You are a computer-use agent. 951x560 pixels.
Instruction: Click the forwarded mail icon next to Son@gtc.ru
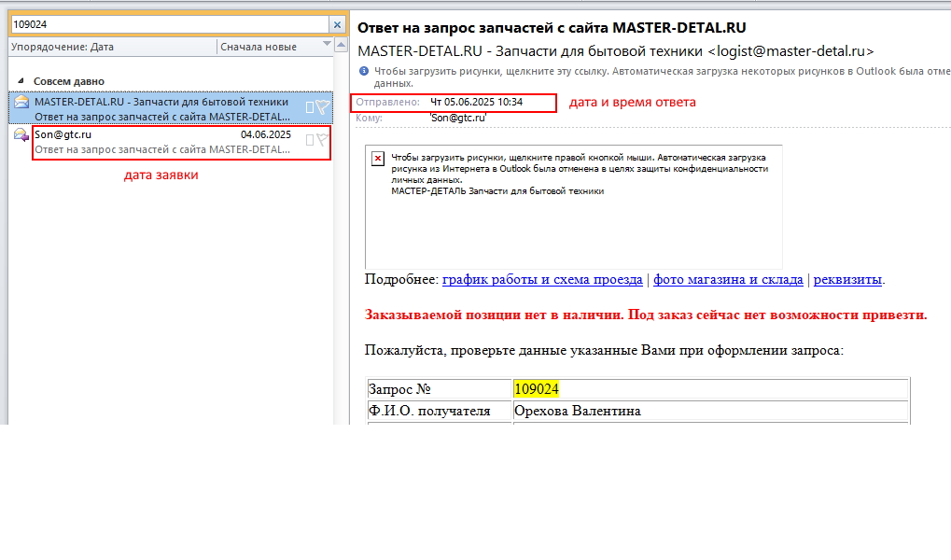click(21, 134)
